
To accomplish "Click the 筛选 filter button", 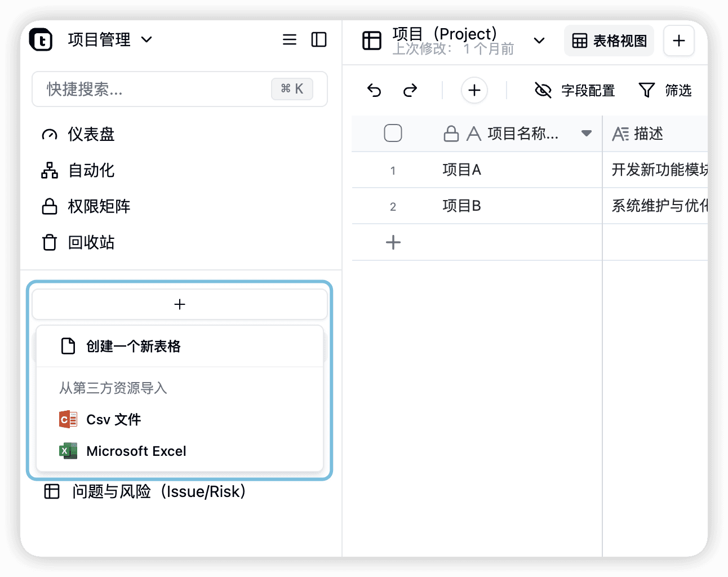I will coord(665,90).
